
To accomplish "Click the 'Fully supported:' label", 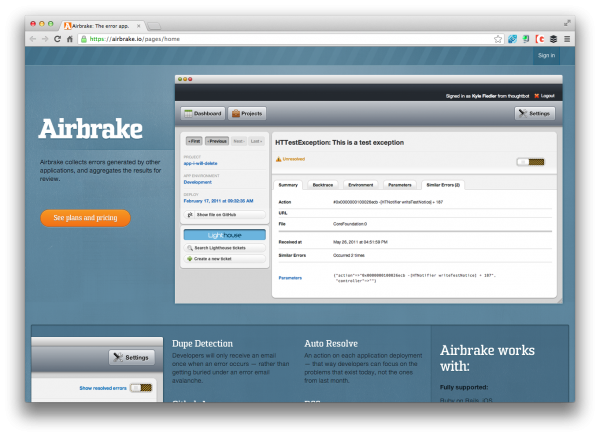I will click(464, 387).
